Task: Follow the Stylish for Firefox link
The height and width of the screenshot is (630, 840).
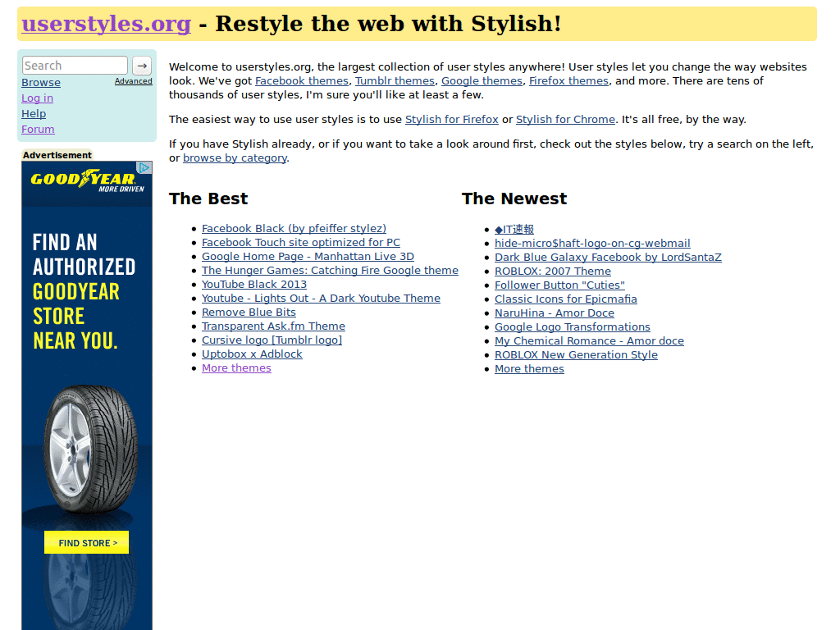Action: (x=452, y=120)
